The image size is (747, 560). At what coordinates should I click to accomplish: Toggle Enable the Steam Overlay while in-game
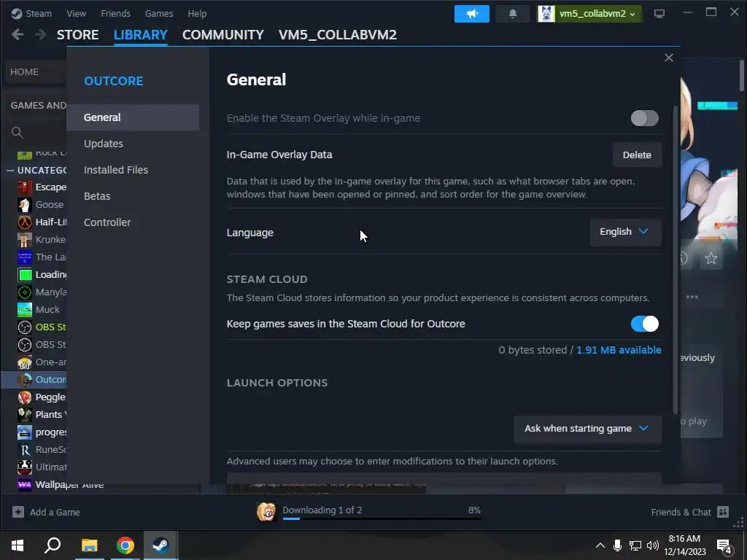point(645,118)
